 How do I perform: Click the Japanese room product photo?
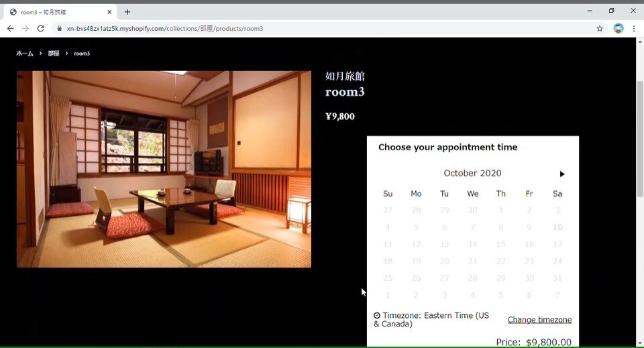(x=164, y=169)
